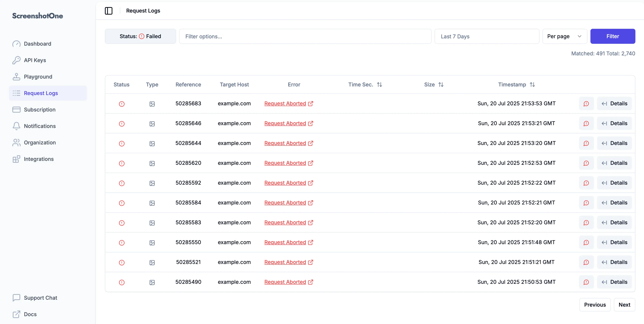644x324 pixels.
Task: Go to Next page of logs
Action: coord(624,305)
